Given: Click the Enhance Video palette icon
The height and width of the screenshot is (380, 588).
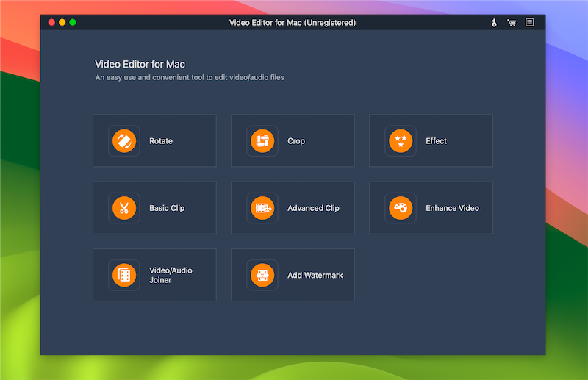Looking at the screenshot, I should point(401,208).
